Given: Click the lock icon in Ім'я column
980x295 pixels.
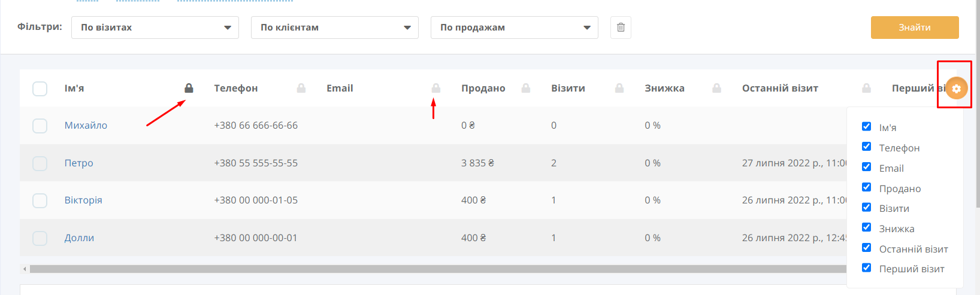Looking at the screenshot, I should (x=189, y=88).
